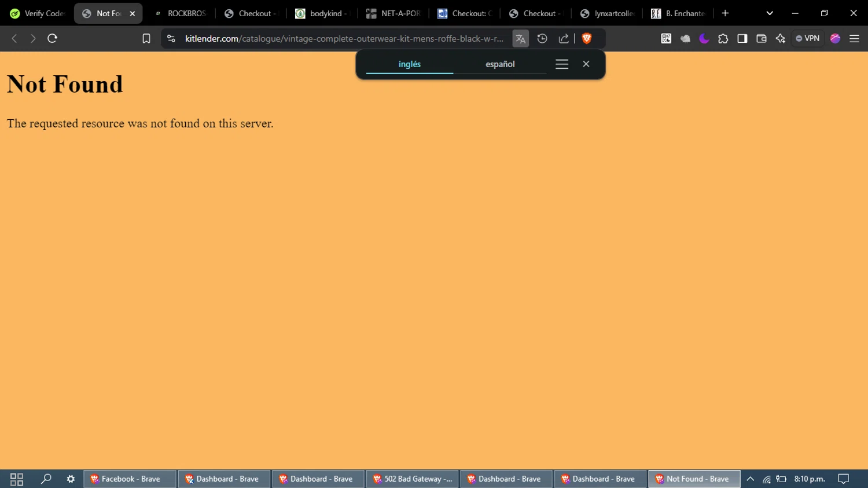This screenshot has width=868, height=488.
Task: Open a new tab
Action: coord(725,13)
